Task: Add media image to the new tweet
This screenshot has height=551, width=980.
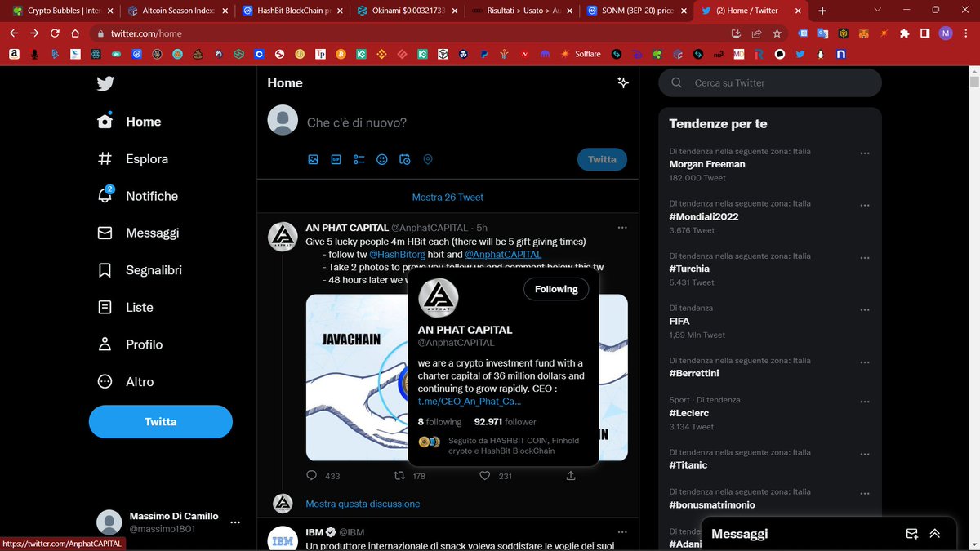Action: pyautogui.click(x=313, y=160)
